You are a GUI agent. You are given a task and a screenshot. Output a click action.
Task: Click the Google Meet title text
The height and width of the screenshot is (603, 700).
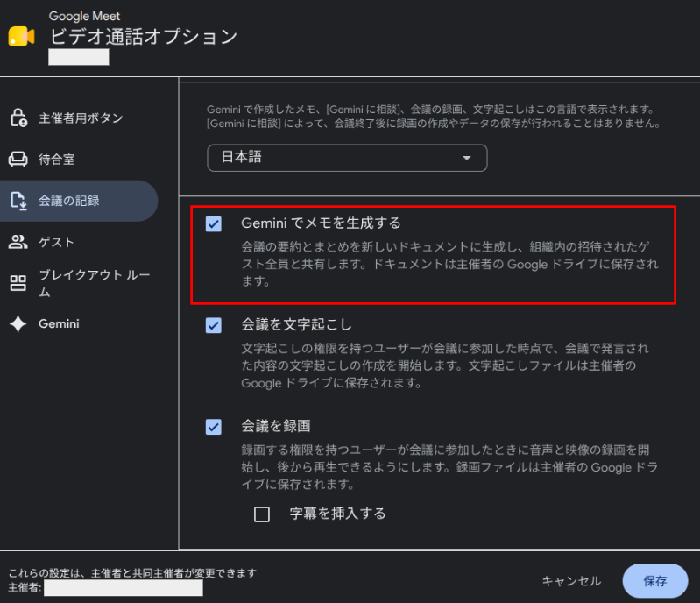coord(84,16)
